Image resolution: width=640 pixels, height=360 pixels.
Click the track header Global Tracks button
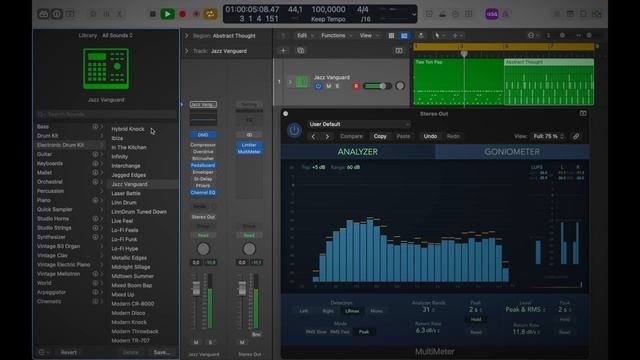click(399, 51)
